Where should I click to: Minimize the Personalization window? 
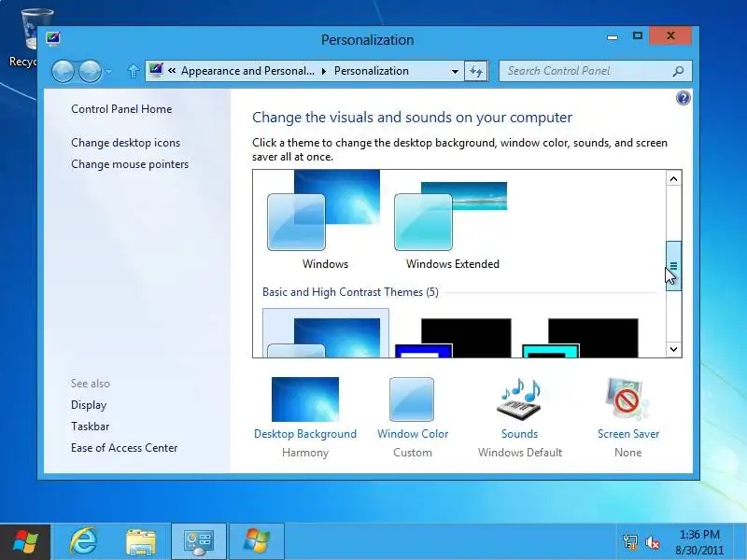click(x=613, y=36)
